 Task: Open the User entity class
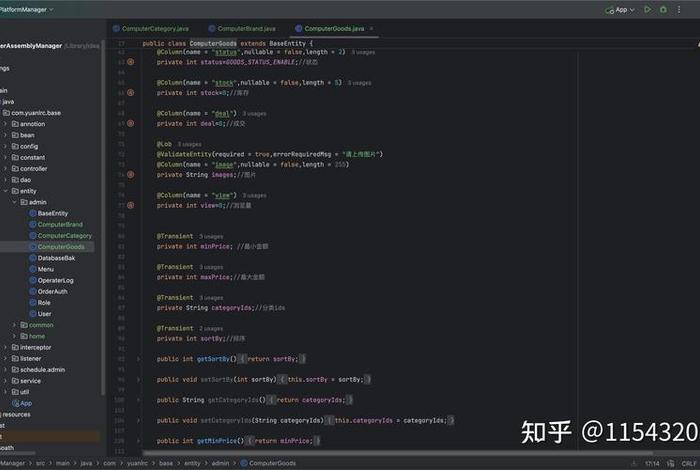[x=40, y=314]
